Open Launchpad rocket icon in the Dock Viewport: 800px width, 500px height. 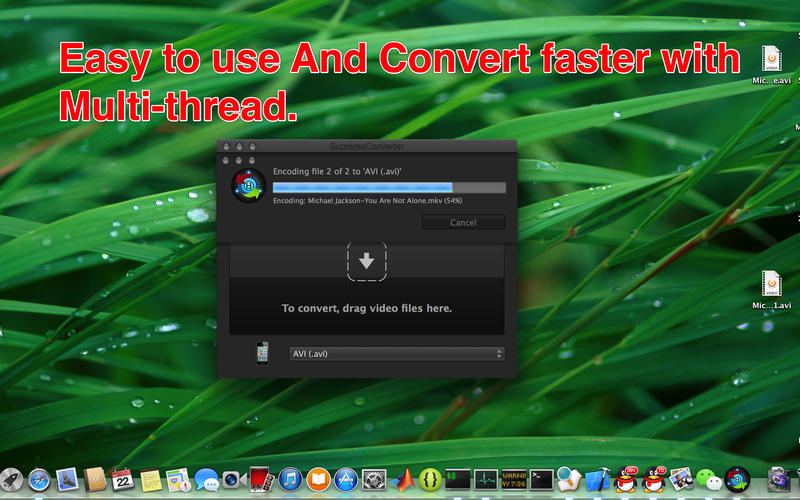pos(11,480)
